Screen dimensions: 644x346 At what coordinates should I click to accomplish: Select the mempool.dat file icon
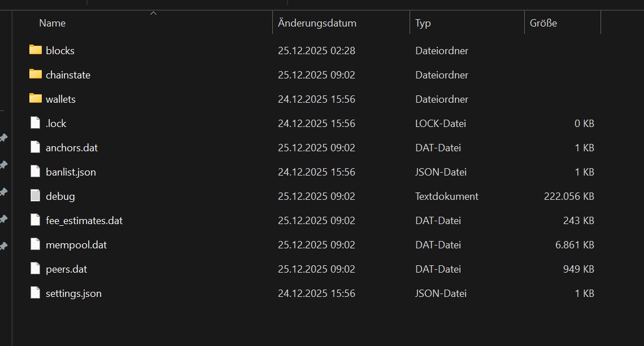click(x=36, y=244)
